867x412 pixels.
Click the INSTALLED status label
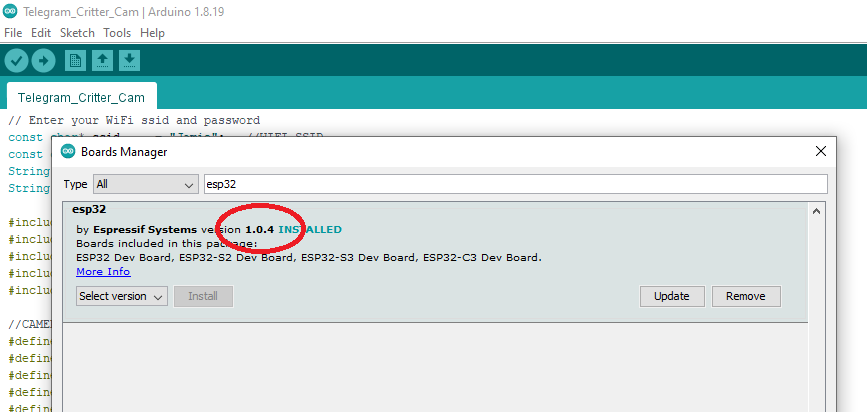click(310, 230)
